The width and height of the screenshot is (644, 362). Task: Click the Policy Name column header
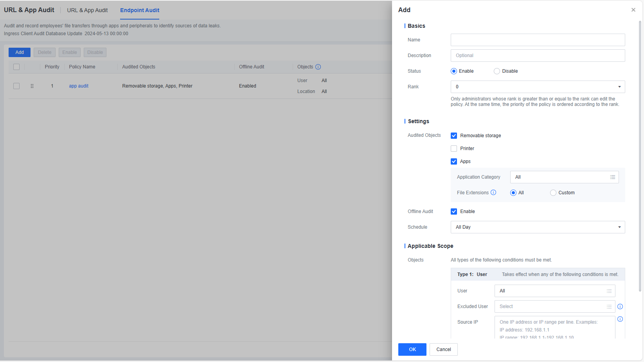[x=82, y=67]
